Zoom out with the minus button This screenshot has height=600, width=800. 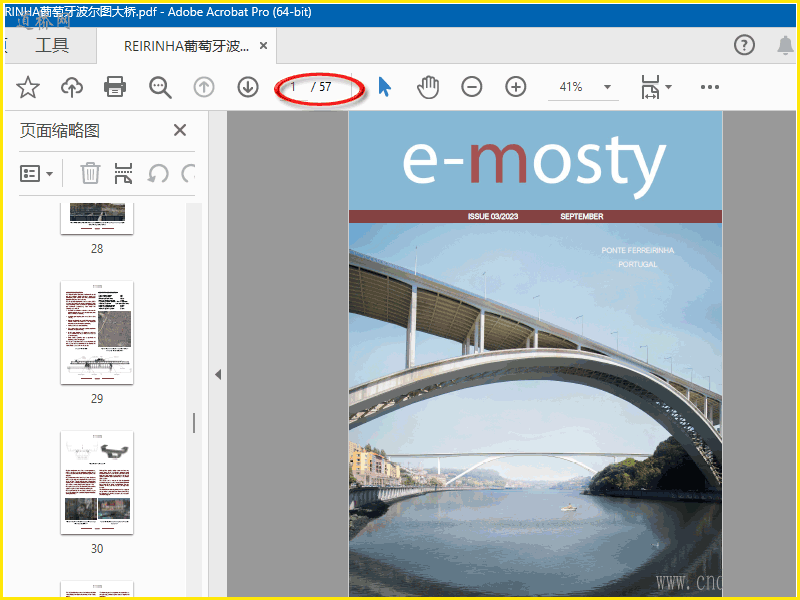click(471, 87)
